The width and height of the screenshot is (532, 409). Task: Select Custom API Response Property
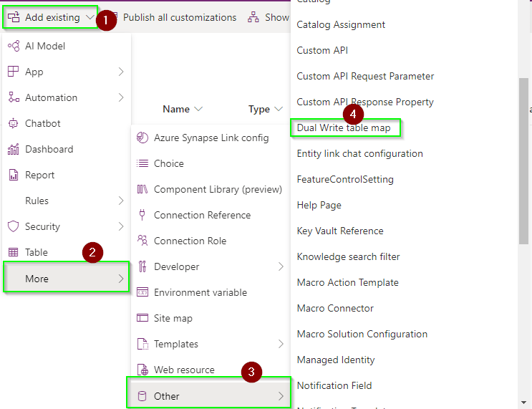tap(365, 102)
